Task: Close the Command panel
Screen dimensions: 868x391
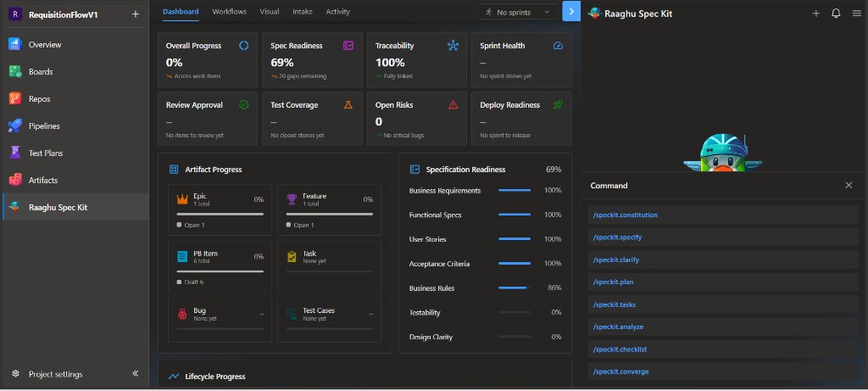Action: [x=849, y=186]
